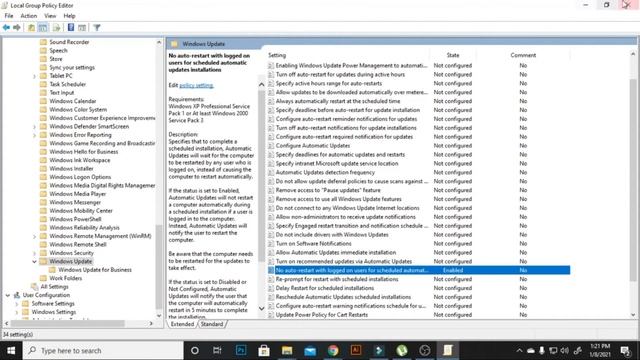This screenshot has height=360, width=640.
Task: Sort by the State column header
Action: point(453,55)
